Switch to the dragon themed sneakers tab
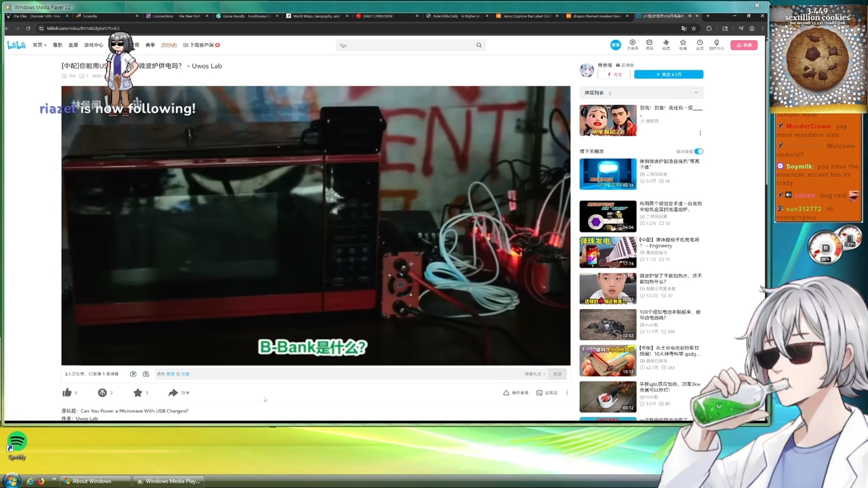Viewport: 868px width, 488px height. click(x=596, y=16)
